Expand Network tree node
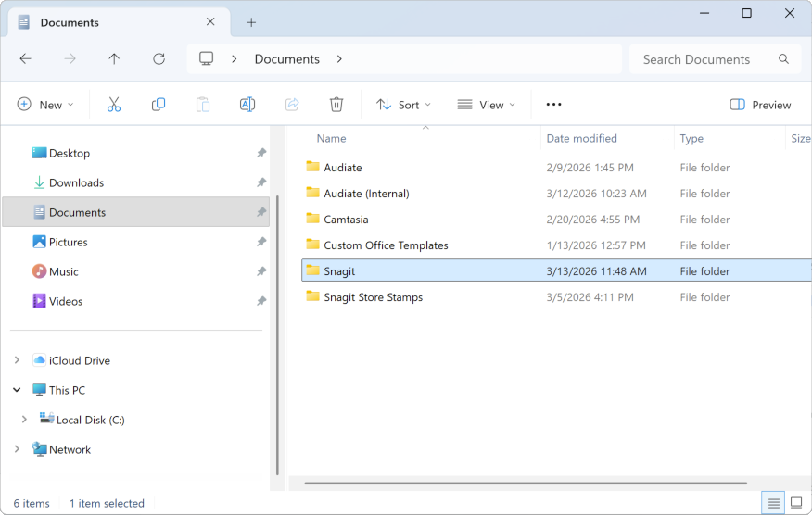 (x=17, y=448)
